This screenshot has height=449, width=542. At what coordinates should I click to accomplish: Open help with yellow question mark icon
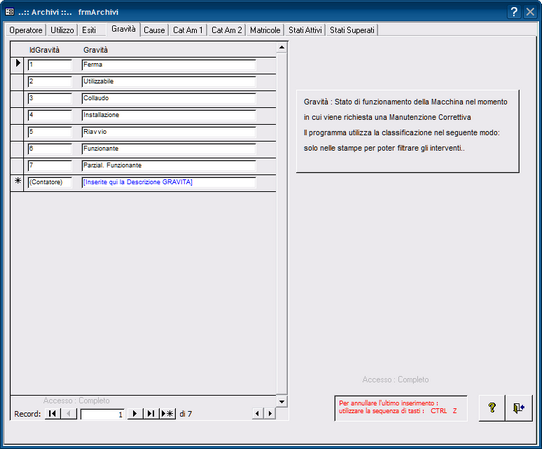pos(492,408)
